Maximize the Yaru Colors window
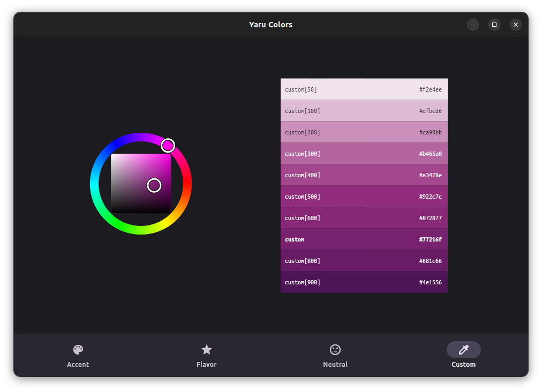This screenshot has height=392, width=542. pyautogui.click(x=494, y=25)
